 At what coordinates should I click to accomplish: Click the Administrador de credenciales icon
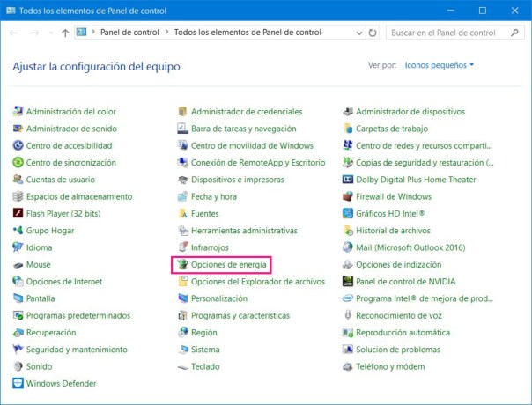tap(182, 111)
